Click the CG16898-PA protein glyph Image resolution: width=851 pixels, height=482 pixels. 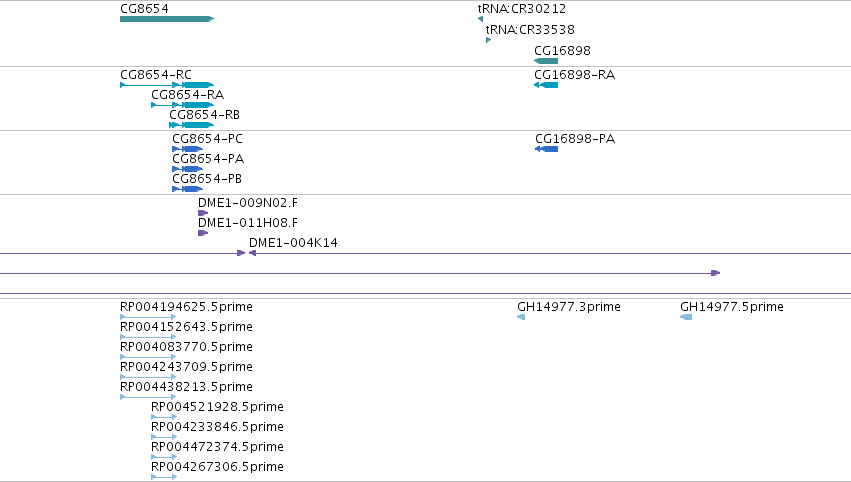[x=547, y=149]
